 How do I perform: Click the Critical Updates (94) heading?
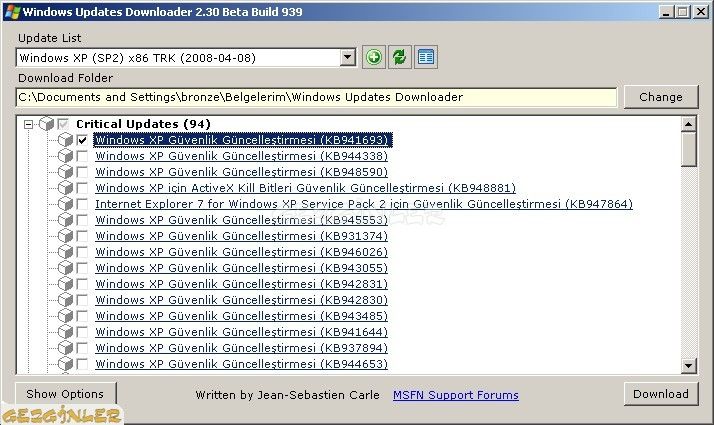(x=143, y=124)
